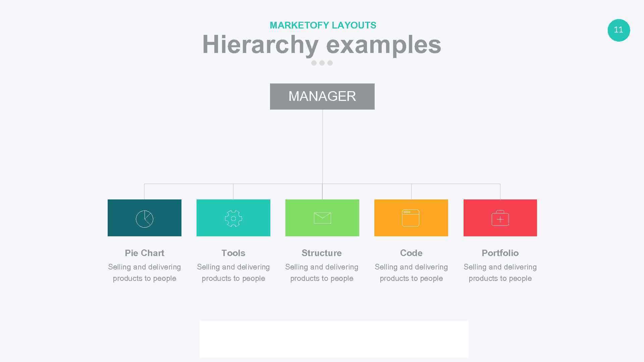Click the slide number 11 badge
Image resolution: width=644 pixels, height=362 pixels.
pos(619,30)
